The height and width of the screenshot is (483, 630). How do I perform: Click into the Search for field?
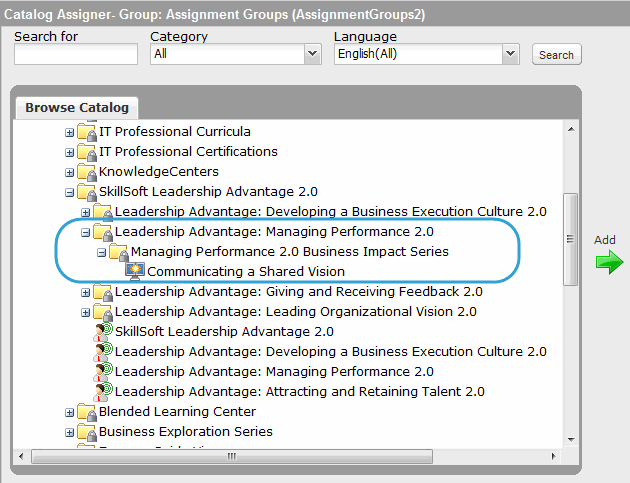point(76,54)
